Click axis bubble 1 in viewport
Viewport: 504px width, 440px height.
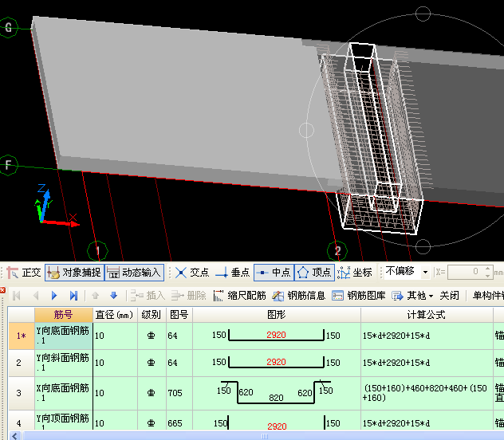(98, 251)
